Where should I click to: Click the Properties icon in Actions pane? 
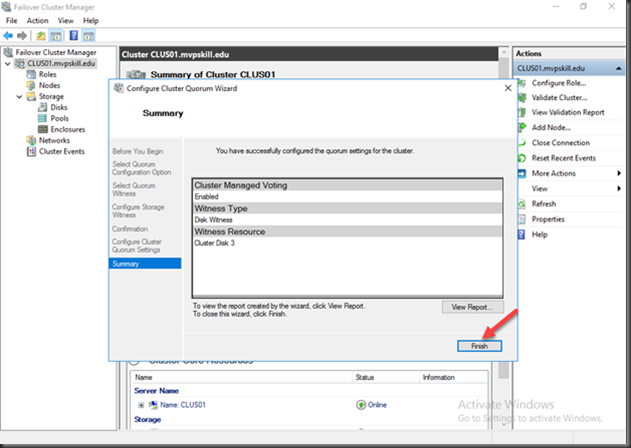[x=522, y=219]
